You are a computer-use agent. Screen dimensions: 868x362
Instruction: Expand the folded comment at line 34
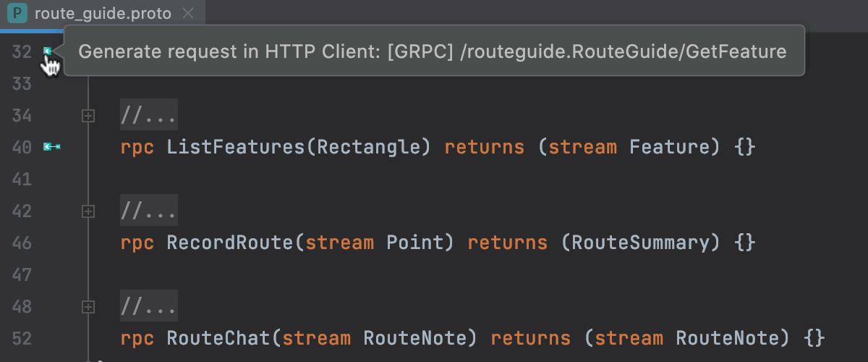tap(88, 115)
